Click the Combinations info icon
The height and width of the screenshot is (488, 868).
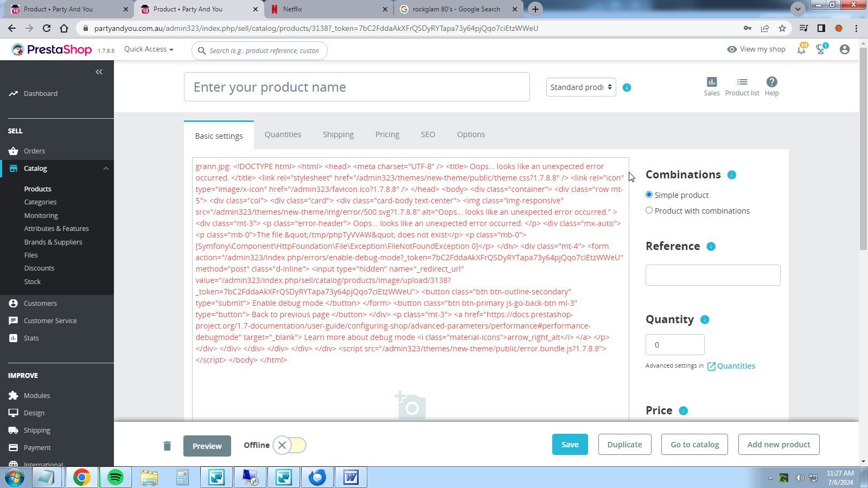pyautogui.click(x=731, y=175)
